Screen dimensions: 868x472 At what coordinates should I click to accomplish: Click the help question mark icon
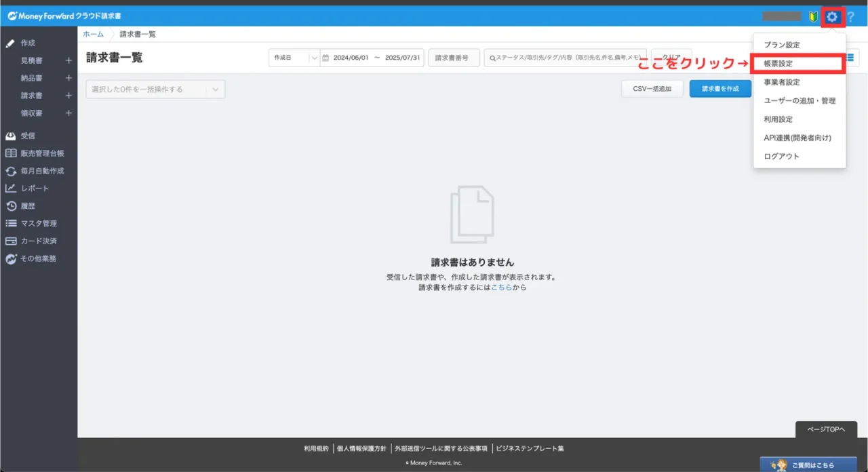tap(851, 16)
